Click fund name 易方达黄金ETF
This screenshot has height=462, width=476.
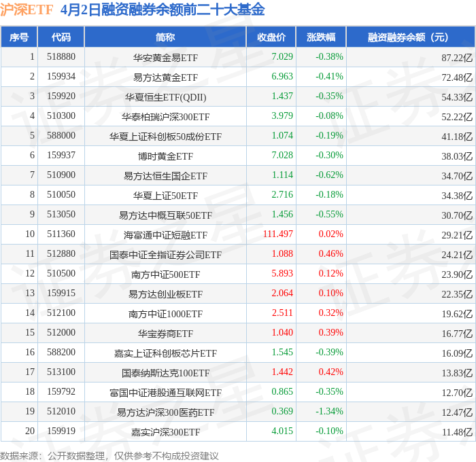point(165,77)
